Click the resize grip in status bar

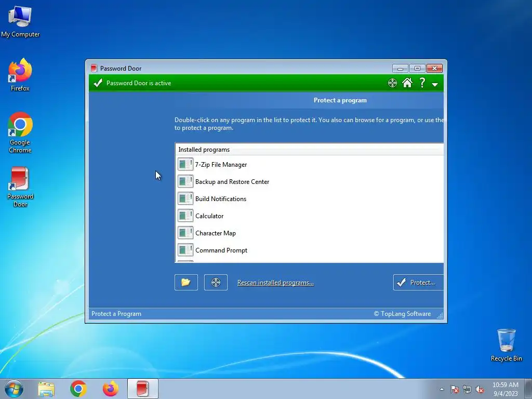[440, 315]
